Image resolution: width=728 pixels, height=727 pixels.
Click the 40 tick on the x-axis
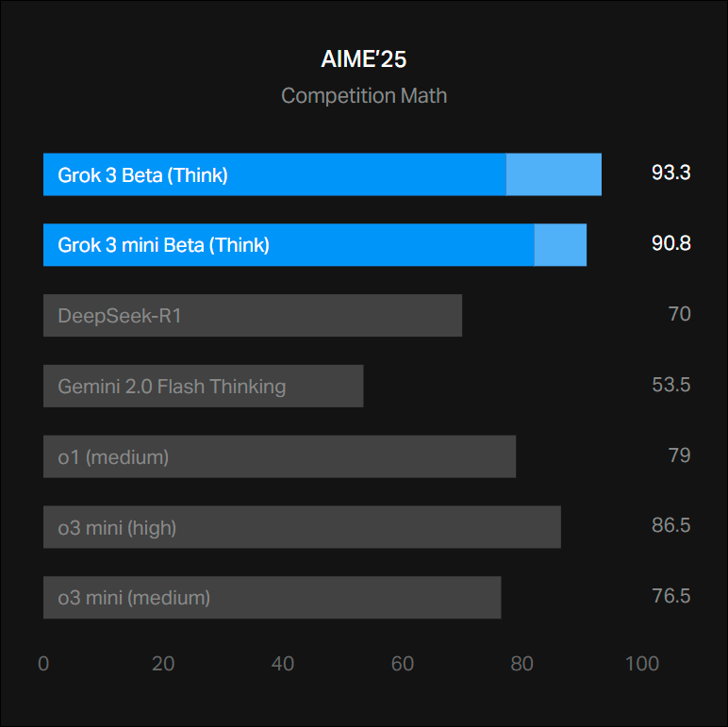click(x=283, y=664)
